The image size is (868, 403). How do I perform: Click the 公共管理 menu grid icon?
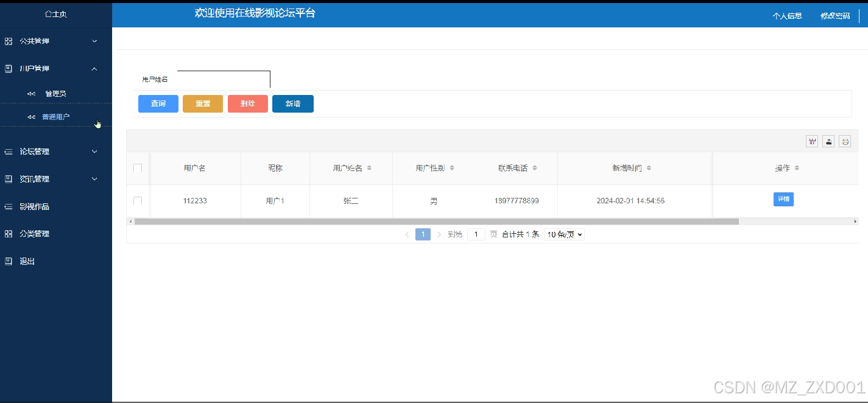pyautogui.click(x=9, y=41)
